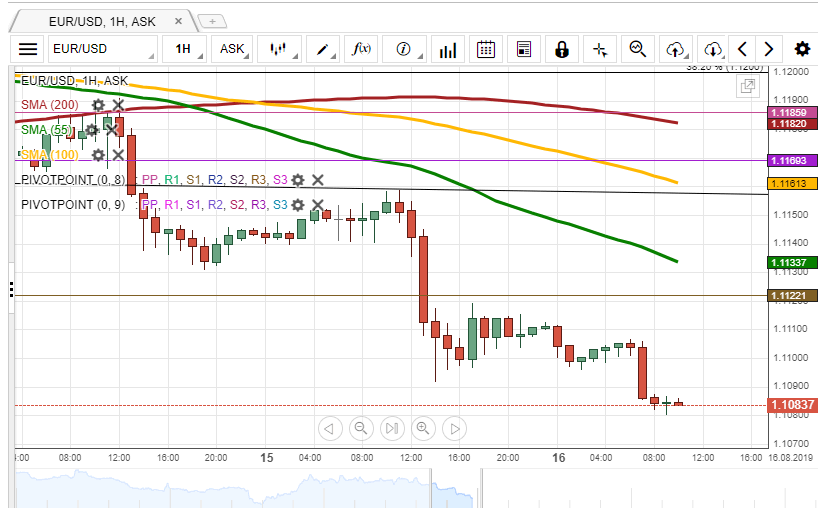Open the f(x) indicators menu
Screen dimensions: 823x514
point(362,49)
